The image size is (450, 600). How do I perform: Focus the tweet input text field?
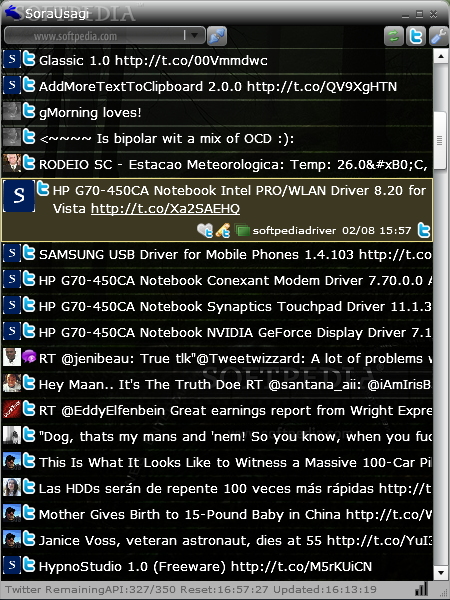(95, 36)
